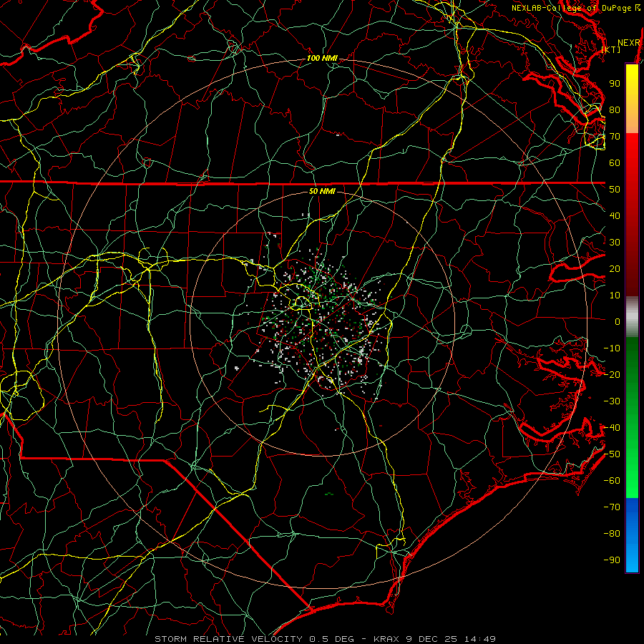This screenshot has height=644, width=644.
Task: Click the positive 80 knot scale label
Action: point(615,110)
